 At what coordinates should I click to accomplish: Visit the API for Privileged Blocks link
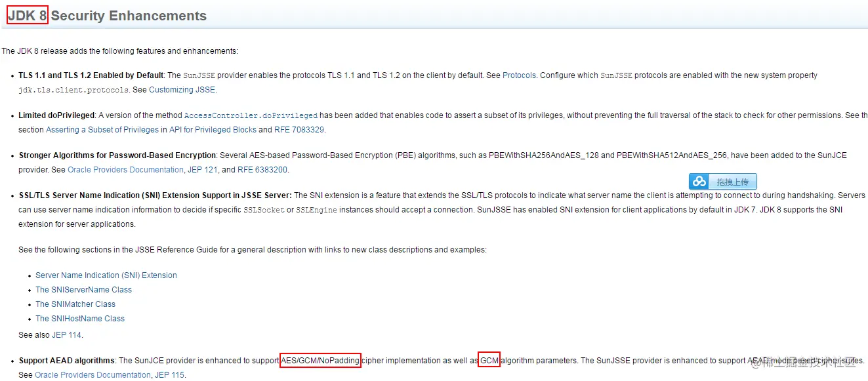point(213,130)
